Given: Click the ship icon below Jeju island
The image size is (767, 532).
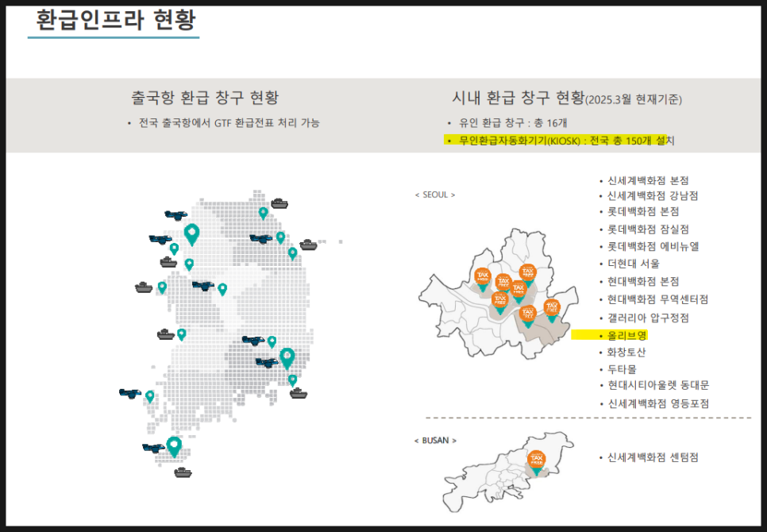Looking at the screenshot, I should pyautogui.click(x=183, y=472).
